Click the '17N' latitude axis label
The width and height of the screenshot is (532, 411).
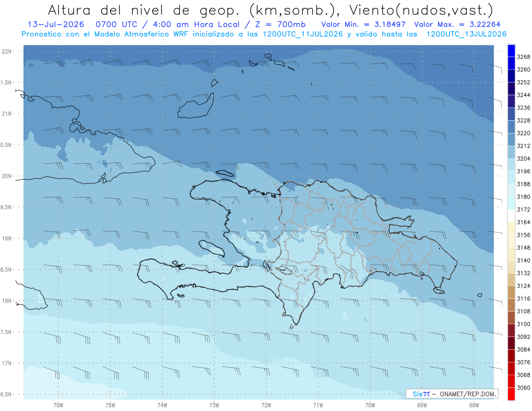8,363
